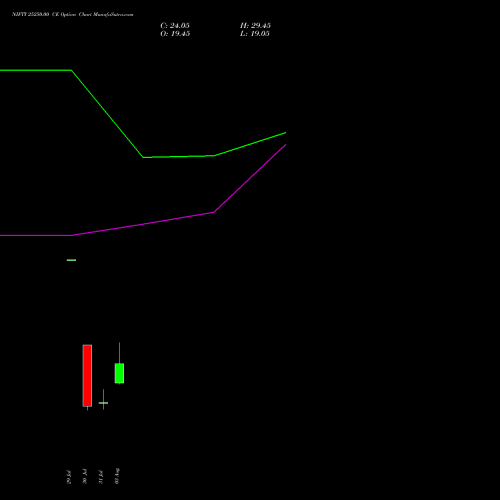This screenshot has width=500, height=500.
Task: Click the '30 Jul' date axis label
Action: click(85, 477)
